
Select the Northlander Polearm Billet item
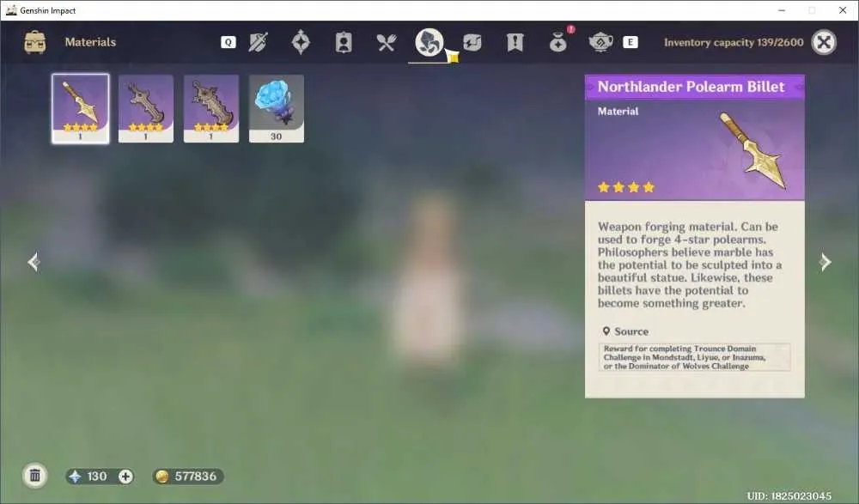(x=81, y=108)
